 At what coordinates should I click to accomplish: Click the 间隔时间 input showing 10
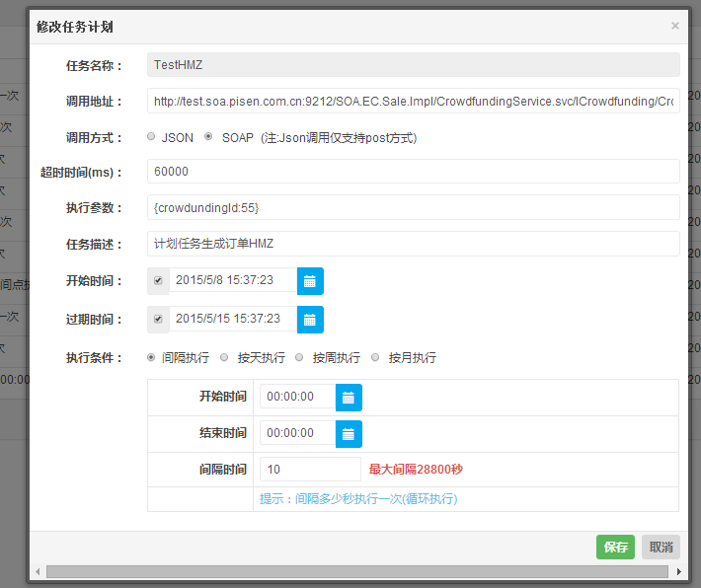[310, 470]
